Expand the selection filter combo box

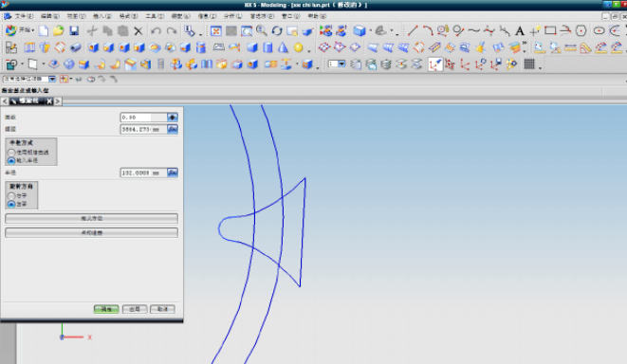pos(52,79)
